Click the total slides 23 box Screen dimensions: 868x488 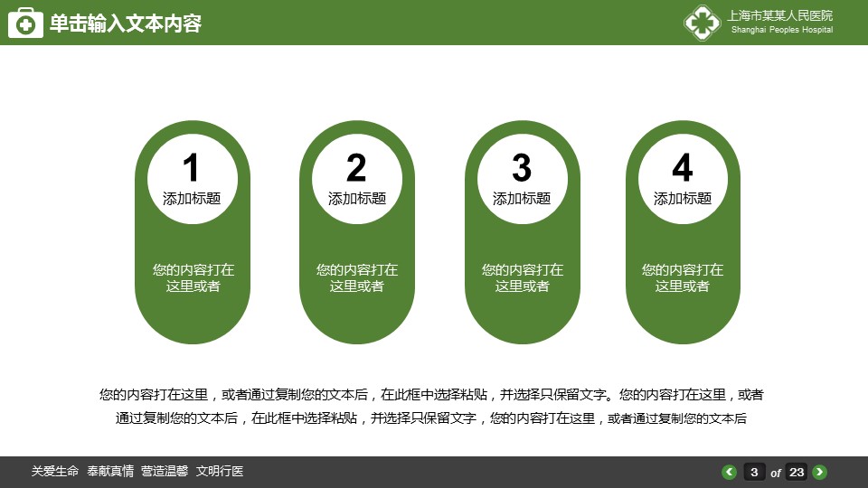tap(797, 472)
